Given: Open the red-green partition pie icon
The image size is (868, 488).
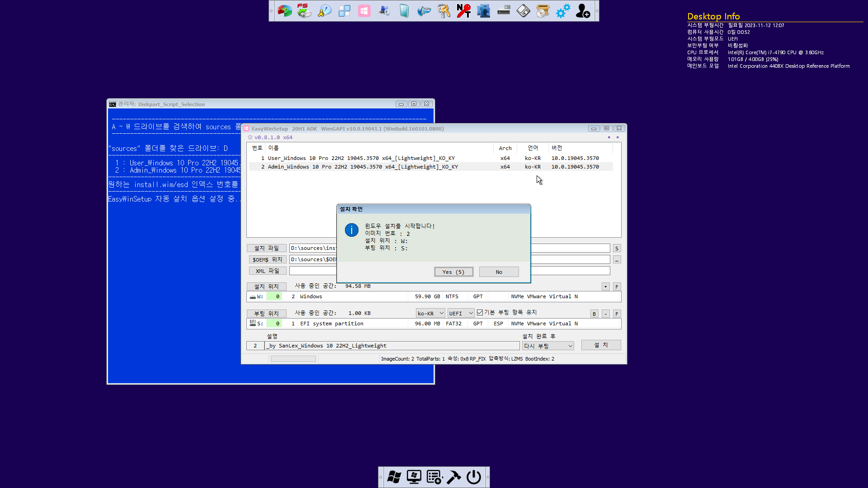Looking at the screenshot, I should pos(284,11).
